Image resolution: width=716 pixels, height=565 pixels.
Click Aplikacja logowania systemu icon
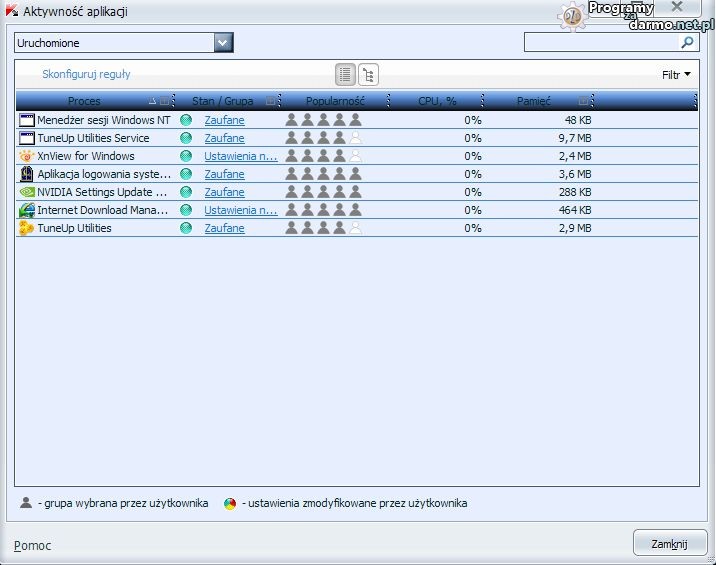tap(27, 174)
